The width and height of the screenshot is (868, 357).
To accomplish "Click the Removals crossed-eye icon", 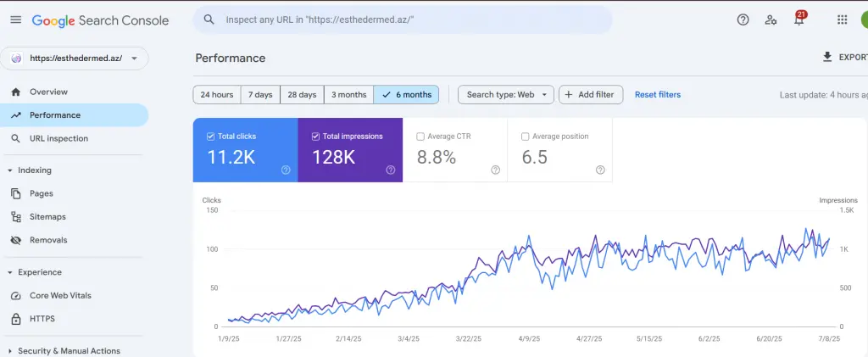I will (16, 240).
